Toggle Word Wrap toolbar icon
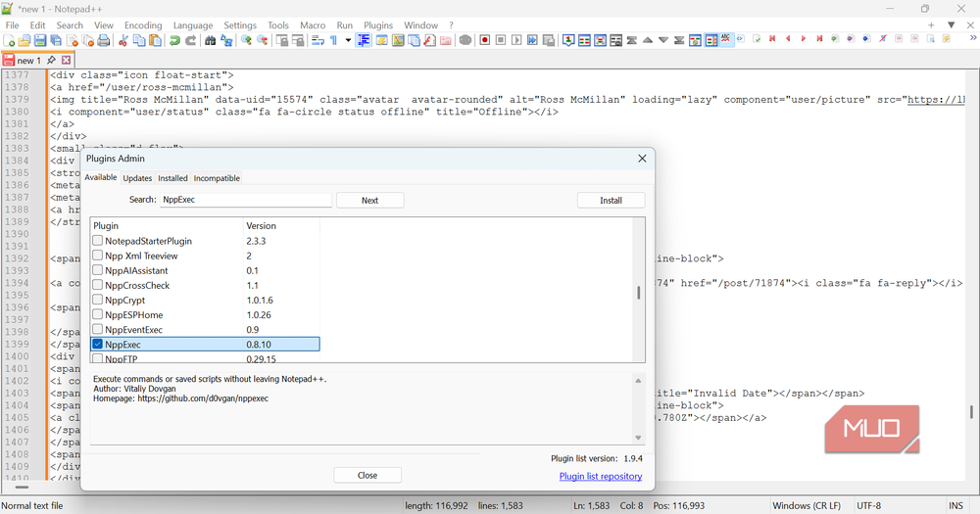Image resolution: width=980 pixels, height=514 pixels. click(x=318, y=40)
